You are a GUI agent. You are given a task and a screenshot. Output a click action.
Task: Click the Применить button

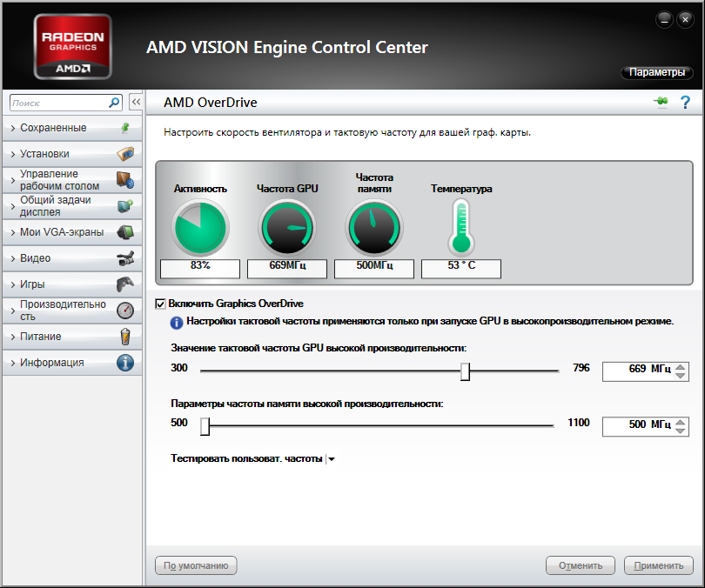tap(659, 565)
